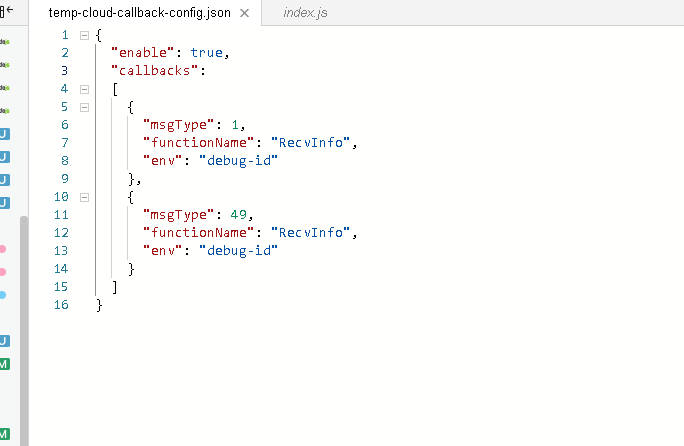684x446 pixels.
Task: Click the bottommost green M status badge
Action: [x=4, y=432]
